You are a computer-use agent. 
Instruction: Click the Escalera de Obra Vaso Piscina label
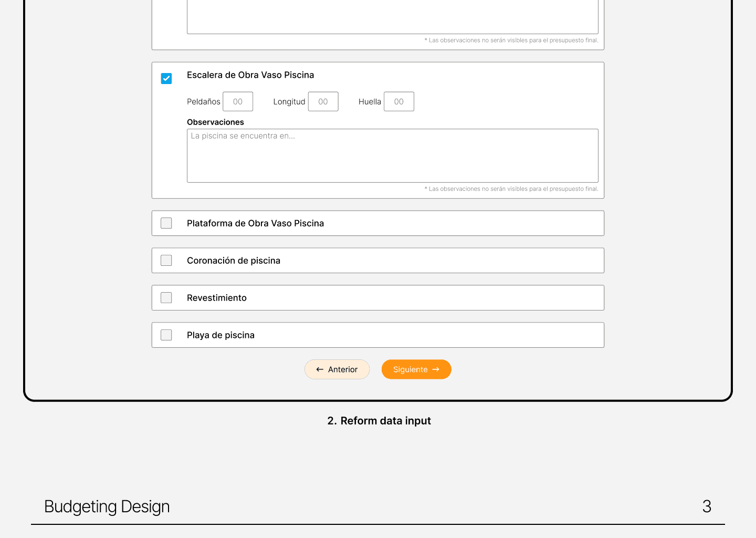(250, 75)
